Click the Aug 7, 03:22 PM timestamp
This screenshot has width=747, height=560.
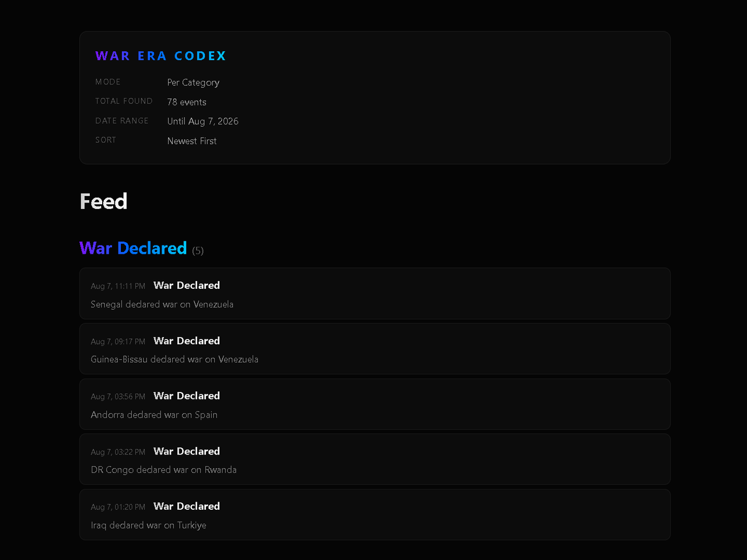tap(118, 452)
